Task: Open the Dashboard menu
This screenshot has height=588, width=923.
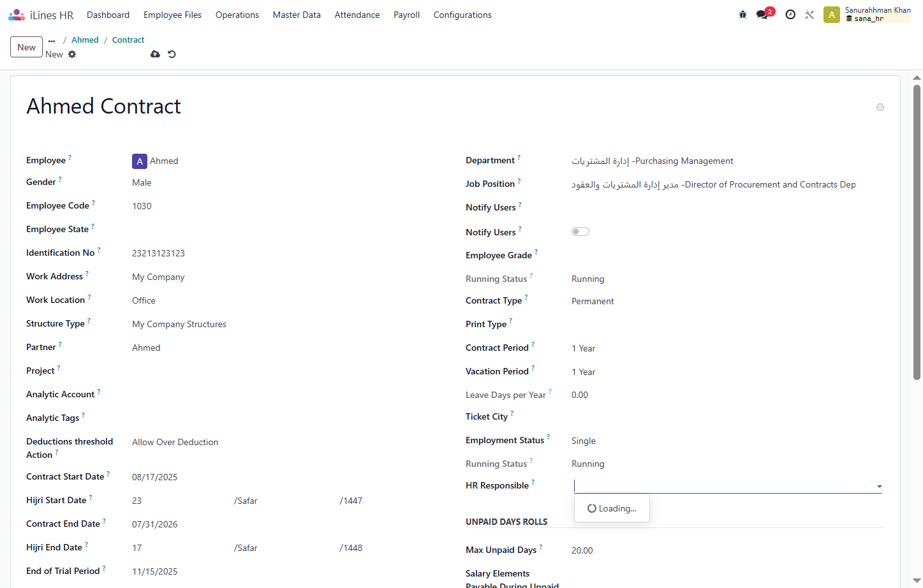Action: (x=108, y=15)
